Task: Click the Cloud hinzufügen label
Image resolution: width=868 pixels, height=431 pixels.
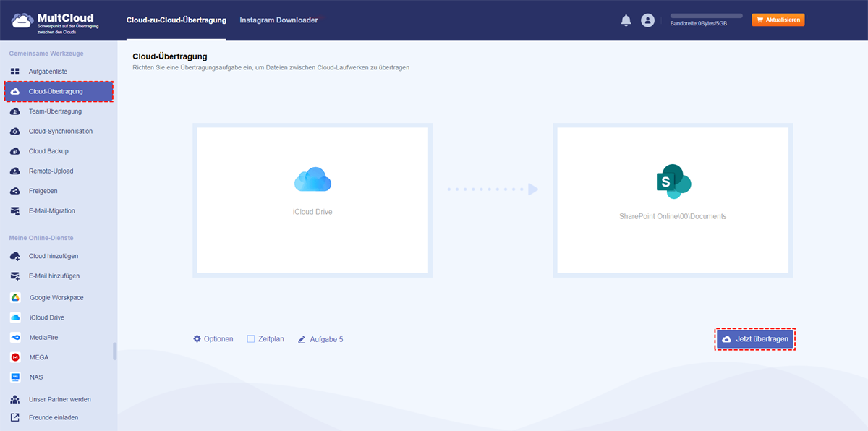Action: (x=54, y=256)
